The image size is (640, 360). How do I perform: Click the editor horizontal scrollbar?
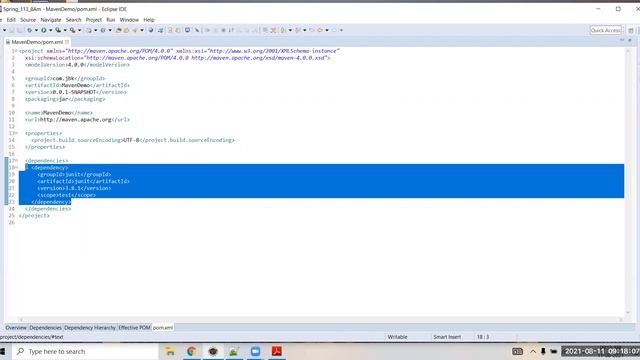[320, 320]
